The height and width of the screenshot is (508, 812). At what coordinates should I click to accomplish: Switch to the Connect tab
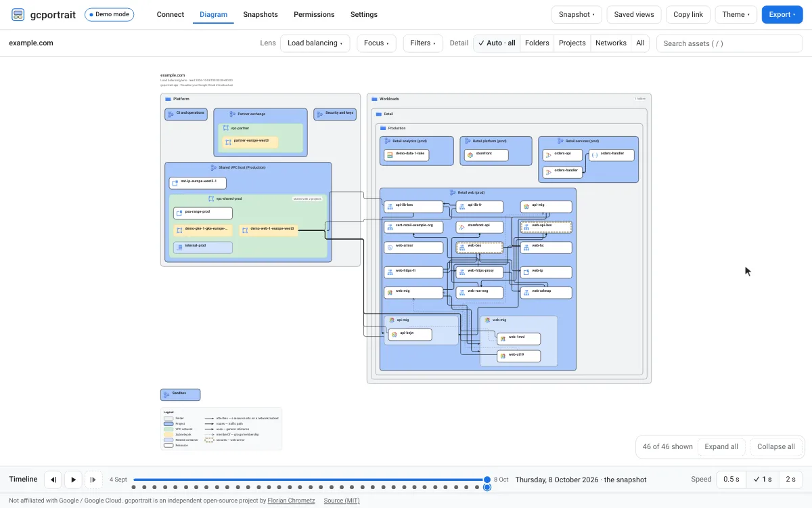(171, 15)
